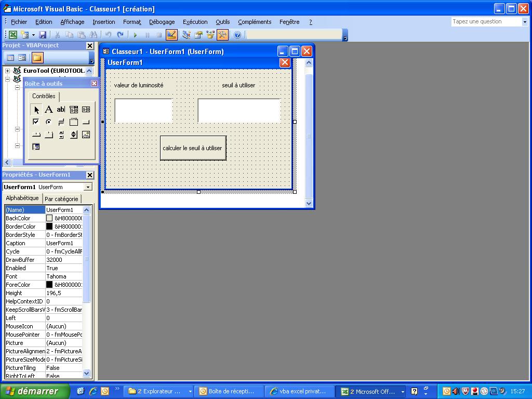
Task: Click the 'démarrer' Start button
Action: [35, 391]
